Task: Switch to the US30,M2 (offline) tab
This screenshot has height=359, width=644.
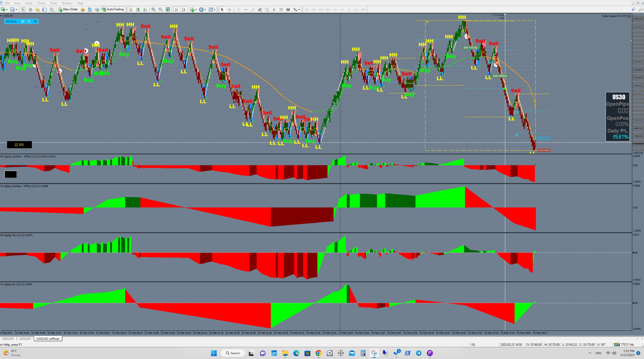Action: click(48, 338)
